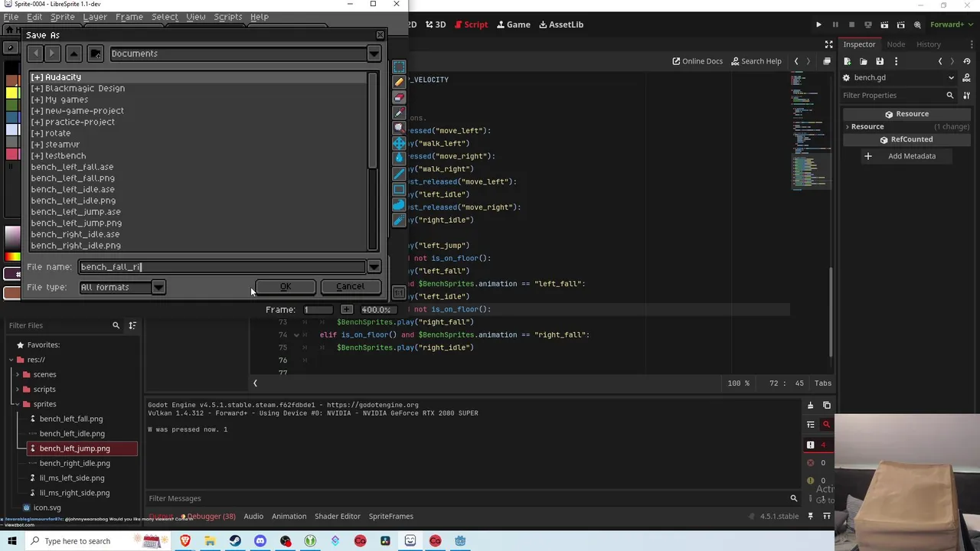
Task: Open practice-project folder in file list
Action: (80, 122)
